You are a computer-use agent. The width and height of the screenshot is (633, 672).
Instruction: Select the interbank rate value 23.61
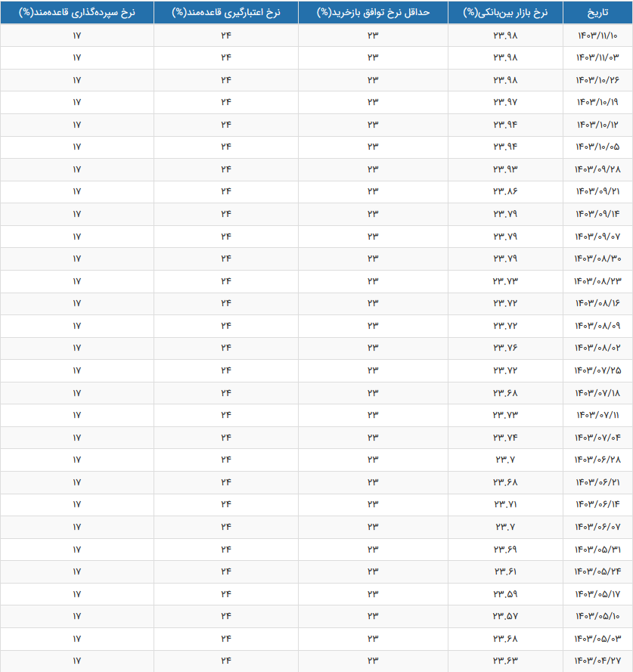(505, 571)
